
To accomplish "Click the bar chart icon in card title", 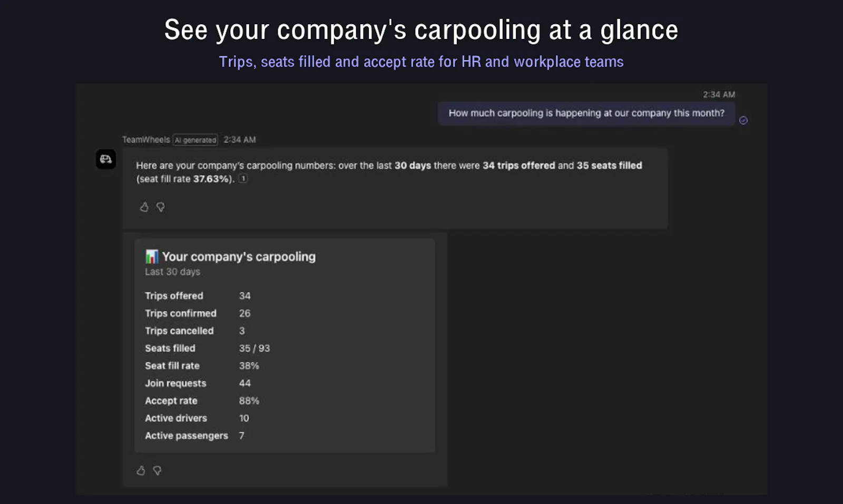I will tap(152, 256).
